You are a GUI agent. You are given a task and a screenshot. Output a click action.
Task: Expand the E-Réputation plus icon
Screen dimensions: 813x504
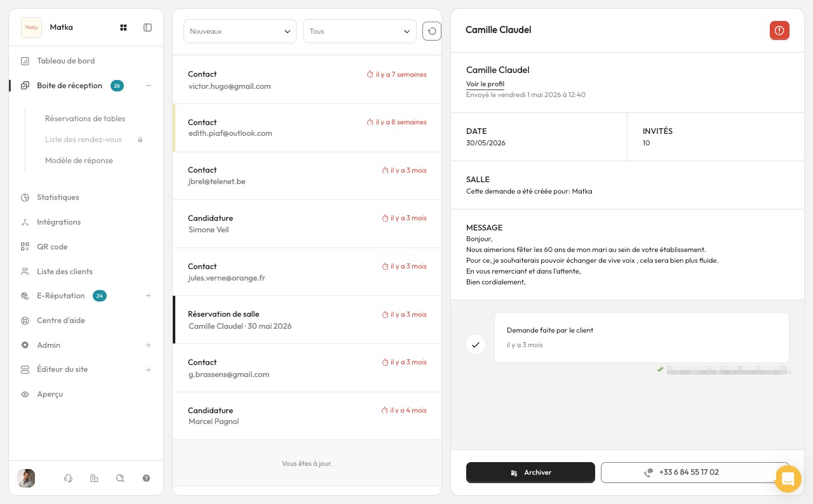[x=149, y=296]
